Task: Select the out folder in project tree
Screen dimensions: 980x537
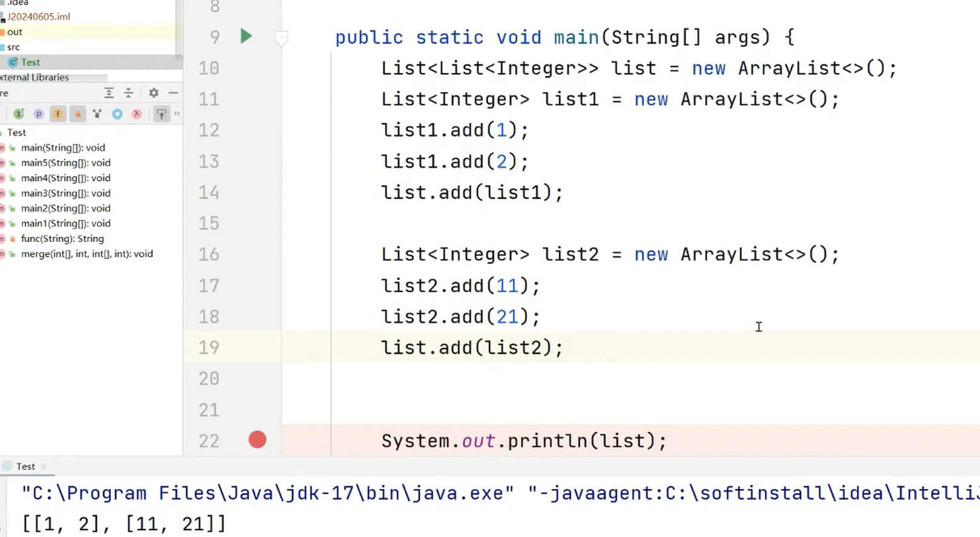Action: click(15, 32)
